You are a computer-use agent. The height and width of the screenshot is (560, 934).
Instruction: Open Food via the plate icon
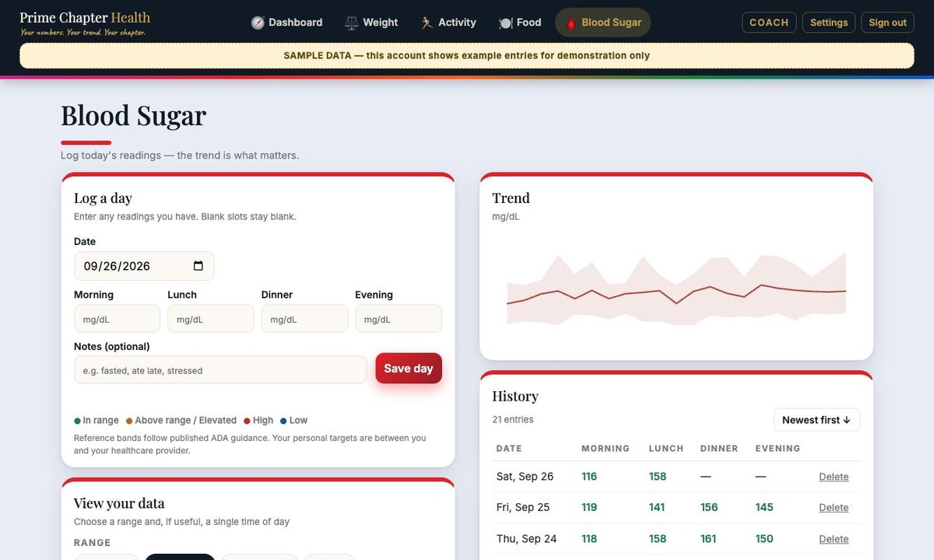pos(506,23)
